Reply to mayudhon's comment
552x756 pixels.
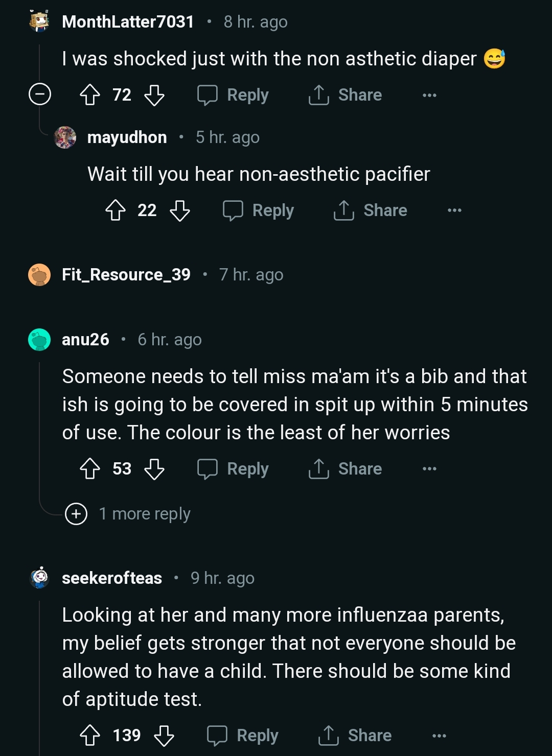pyautogui.click(x=259, y=210)
